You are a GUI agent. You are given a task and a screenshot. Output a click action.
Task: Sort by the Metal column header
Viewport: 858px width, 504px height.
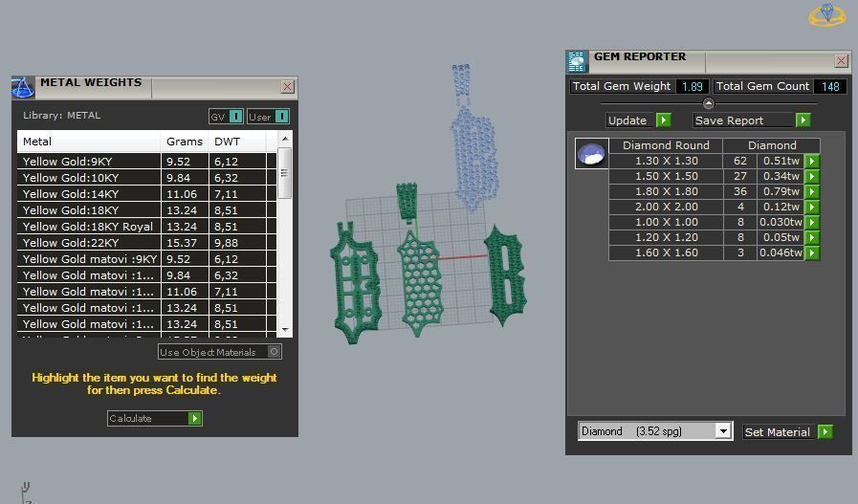tap(89, 142)
